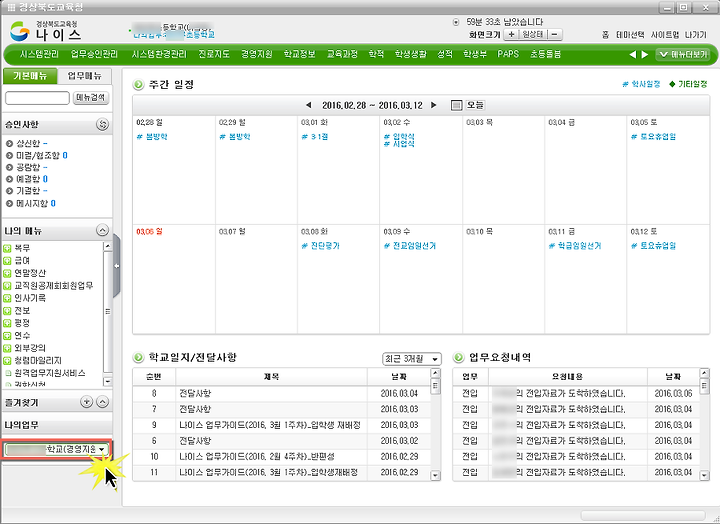Image resolution: width=720 pixels, height=524 pixels.
Task: Reset screen size with 원상태 button
Action: click(x=533, y=34)
